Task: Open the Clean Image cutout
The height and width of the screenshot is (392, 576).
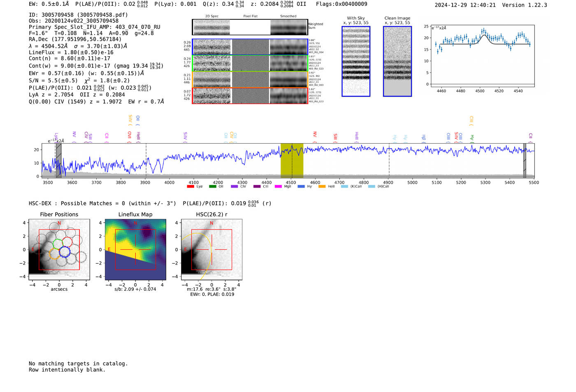Action: [x=397, y=61]
